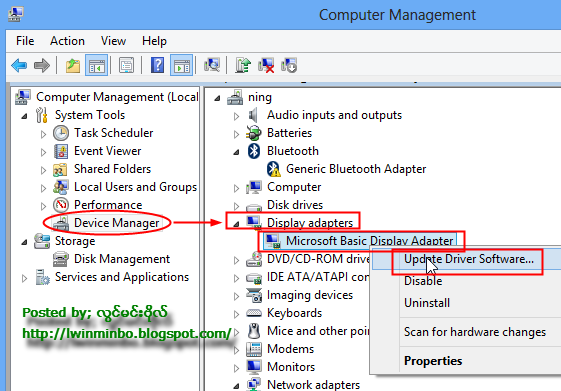
Task: Open the View menu
Action: click(113, 41)
